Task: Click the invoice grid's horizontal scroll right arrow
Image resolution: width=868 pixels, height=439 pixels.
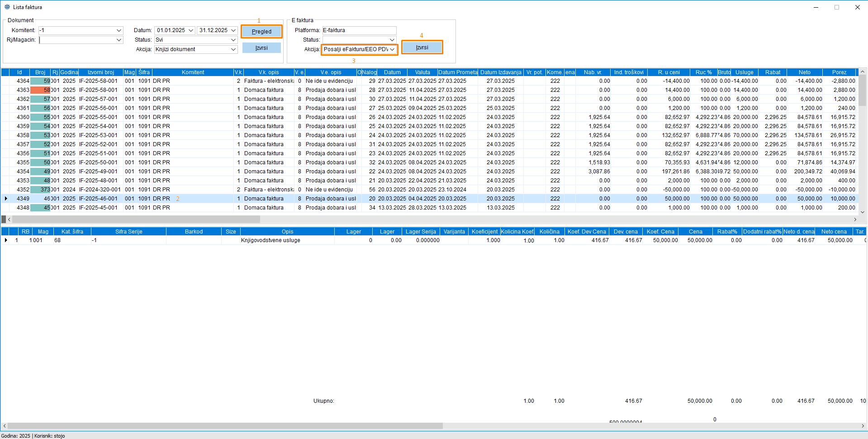Action: pyautogui.click(x=855, y=219)
